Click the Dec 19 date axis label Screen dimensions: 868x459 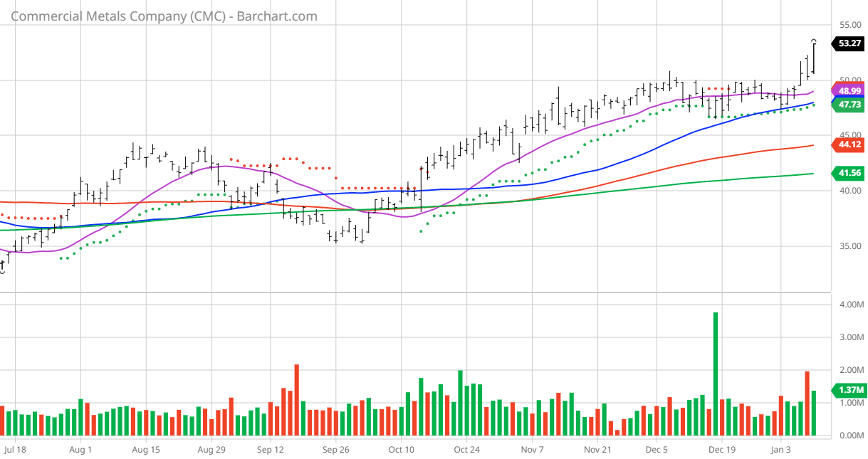click(x=723, y=450)
